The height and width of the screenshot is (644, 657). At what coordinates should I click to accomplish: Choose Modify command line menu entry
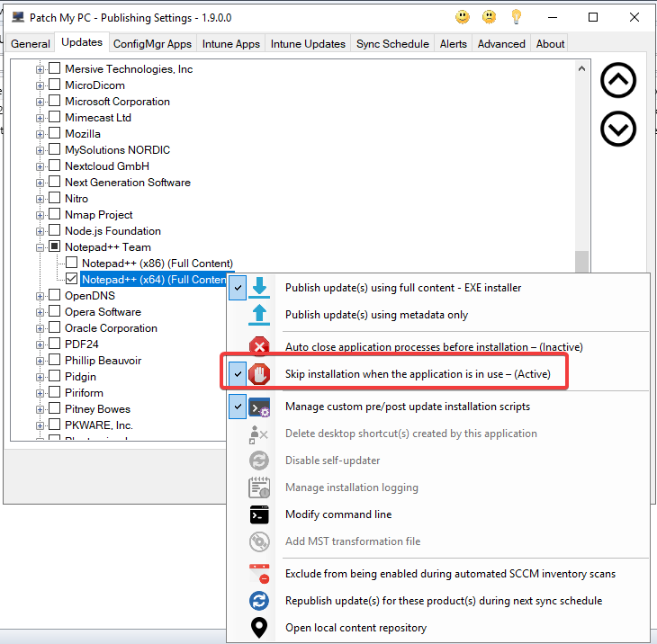(x=438, y=514)
